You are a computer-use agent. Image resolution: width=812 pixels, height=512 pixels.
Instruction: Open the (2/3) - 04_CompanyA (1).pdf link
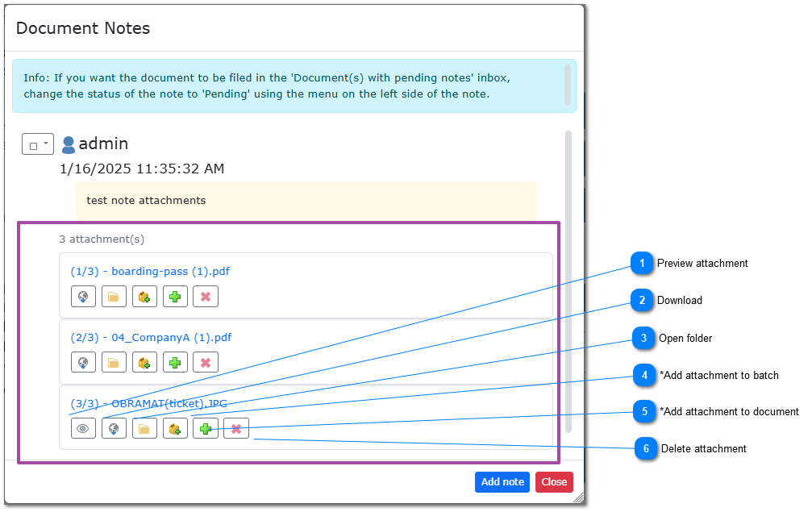[x=152, y=338]
